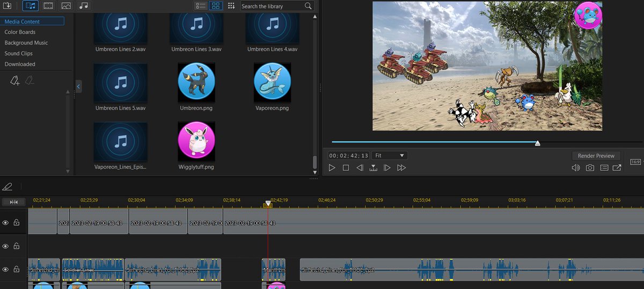Lock the audio lines track
The width and height of the screenshot is (644, 289).
[x=17, y=269]
